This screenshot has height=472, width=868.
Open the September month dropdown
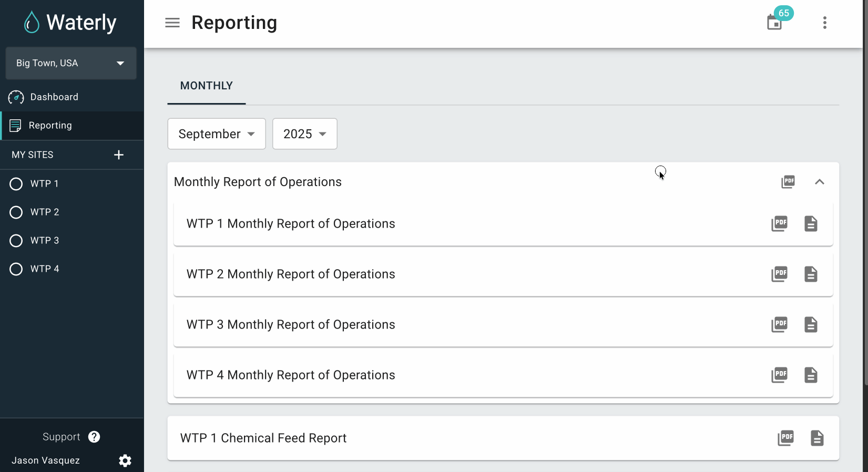(217, 134)
